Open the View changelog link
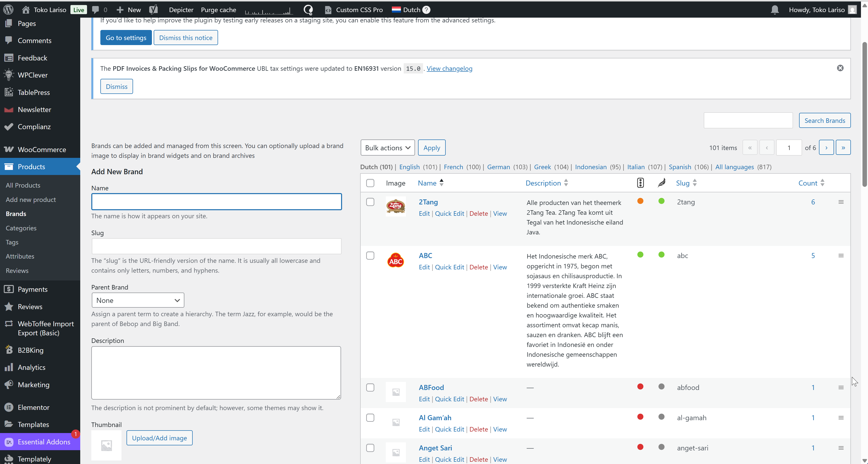Image resolution: width=868 pixels, height=464 pixels. pyautogui.click(x=449, y=68)
